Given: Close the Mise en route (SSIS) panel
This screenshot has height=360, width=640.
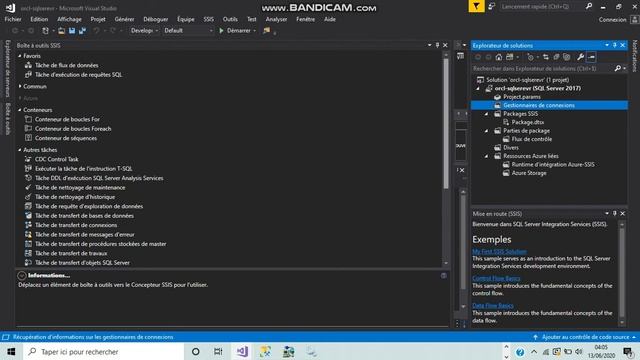Looking at the screenshot, I should (x=622, y=213).
